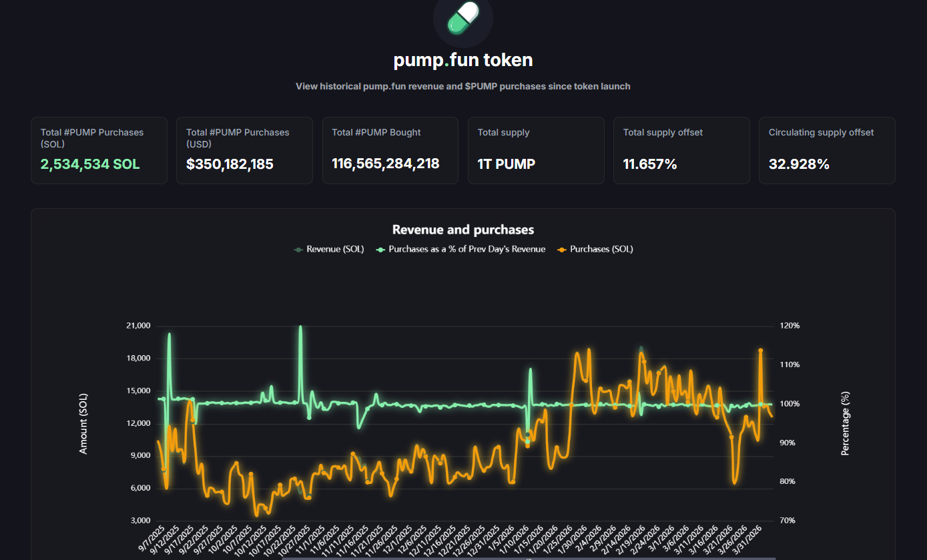Click the 21,000 mark on left axis

tap(139, 326)
